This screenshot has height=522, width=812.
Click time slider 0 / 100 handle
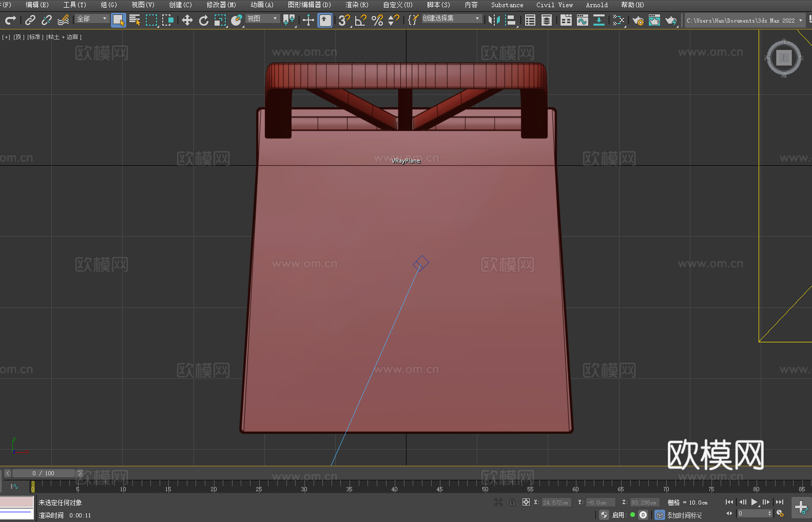(x=44, y=473)
